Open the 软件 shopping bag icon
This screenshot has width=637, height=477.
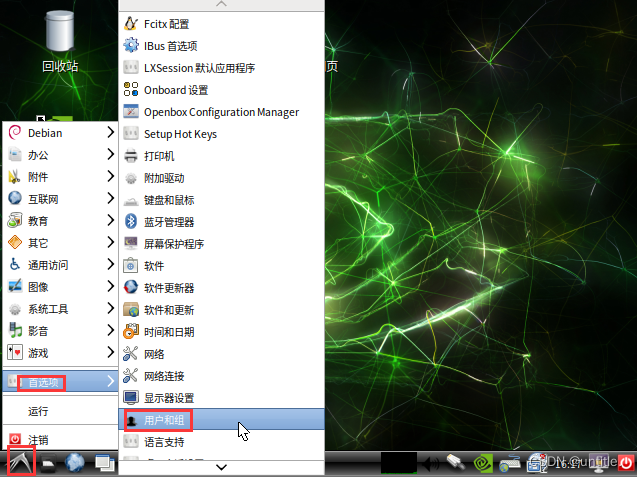pos(131,266)
